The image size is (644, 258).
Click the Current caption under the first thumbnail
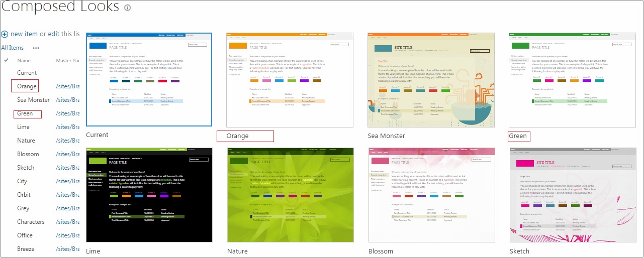click(x=97, y=135)
